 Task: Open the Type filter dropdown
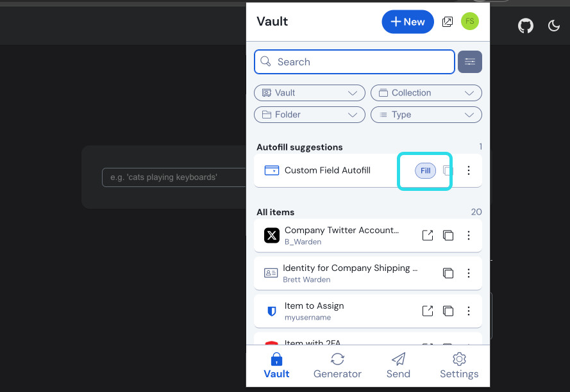tap(426, 115)
